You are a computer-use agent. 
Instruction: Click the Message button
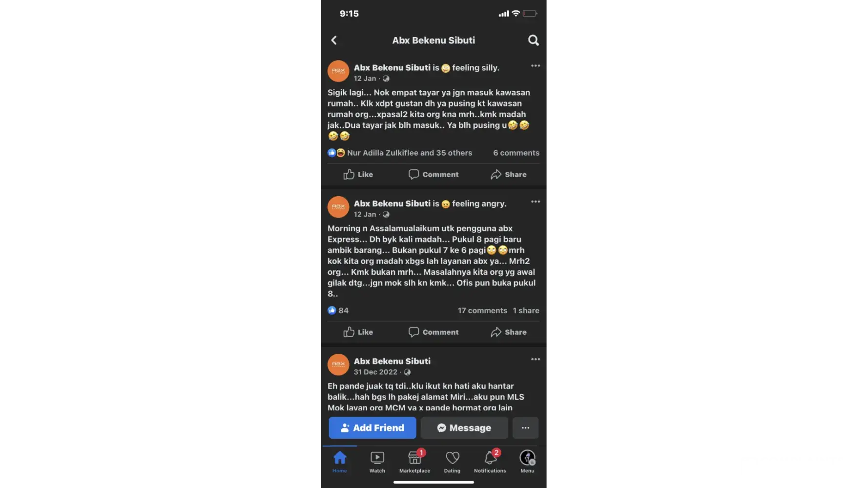464,427
